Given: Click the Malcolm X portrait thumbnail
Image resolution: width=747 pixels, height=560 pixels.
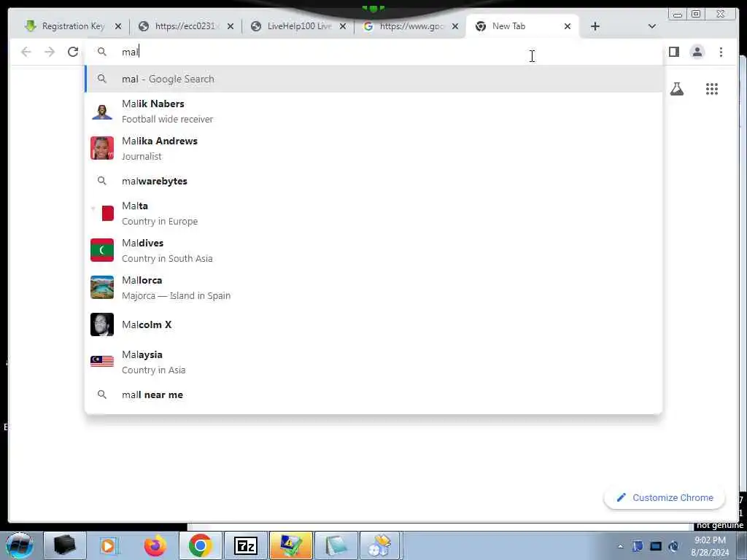Looking at the screenshot, I should click(102, 324).
